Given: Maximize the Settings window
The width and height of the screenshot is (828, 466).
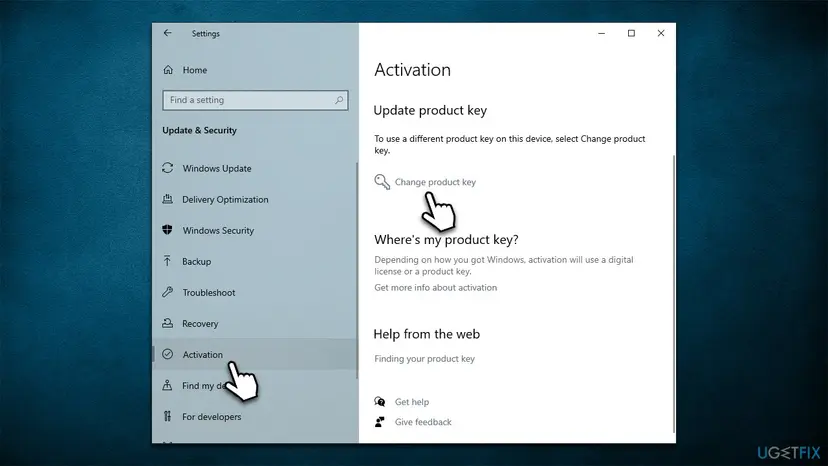Looking at the screenshot, I should point(631,33).
